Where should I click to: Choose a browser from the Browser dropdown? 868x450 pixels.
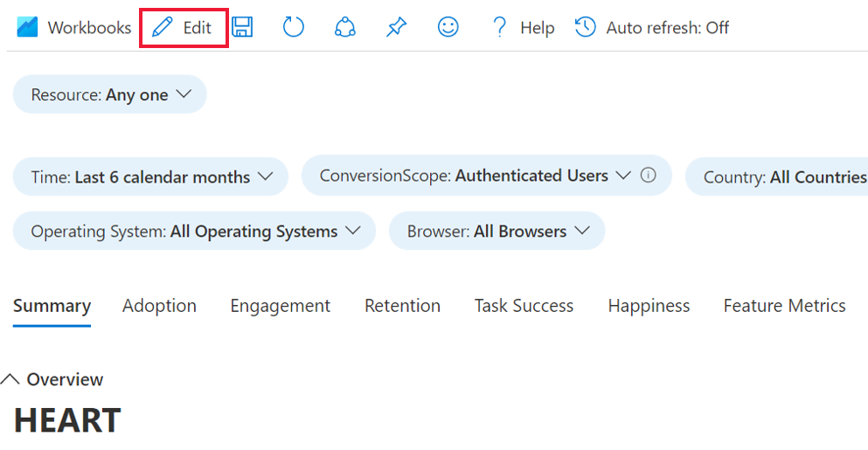496,232
